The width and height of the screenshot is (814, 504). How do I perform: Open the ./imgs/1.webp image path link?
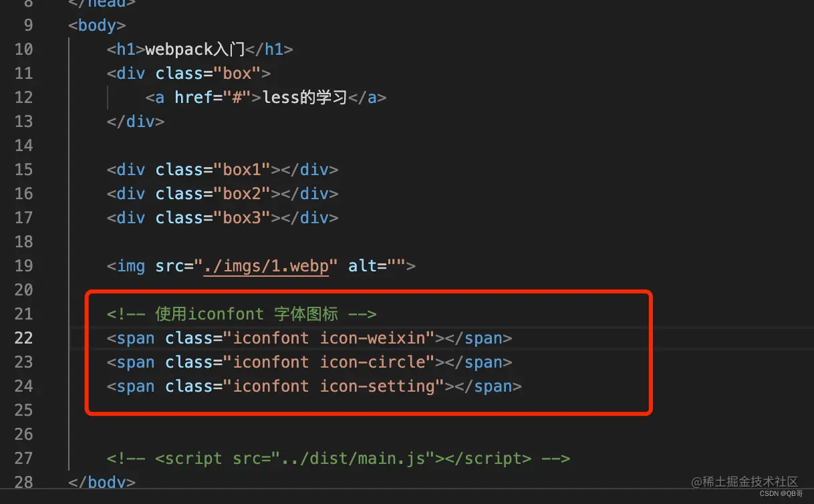267,266
